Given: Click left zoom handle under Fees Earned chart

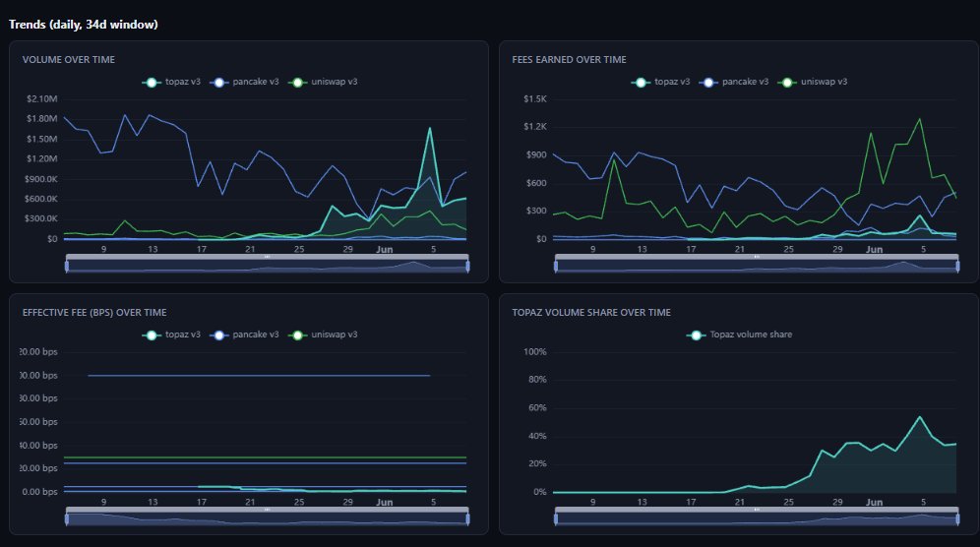Looking at the screenshot, I should click(x=556, y=267).
